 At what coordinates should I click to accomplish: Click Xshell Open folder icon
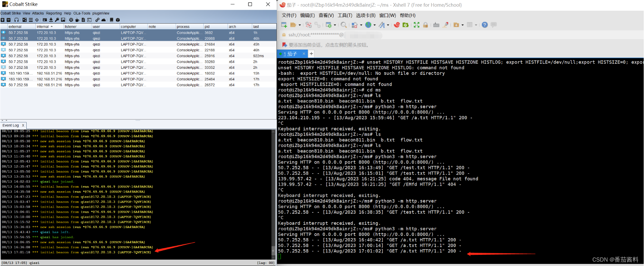coord(293,25)
